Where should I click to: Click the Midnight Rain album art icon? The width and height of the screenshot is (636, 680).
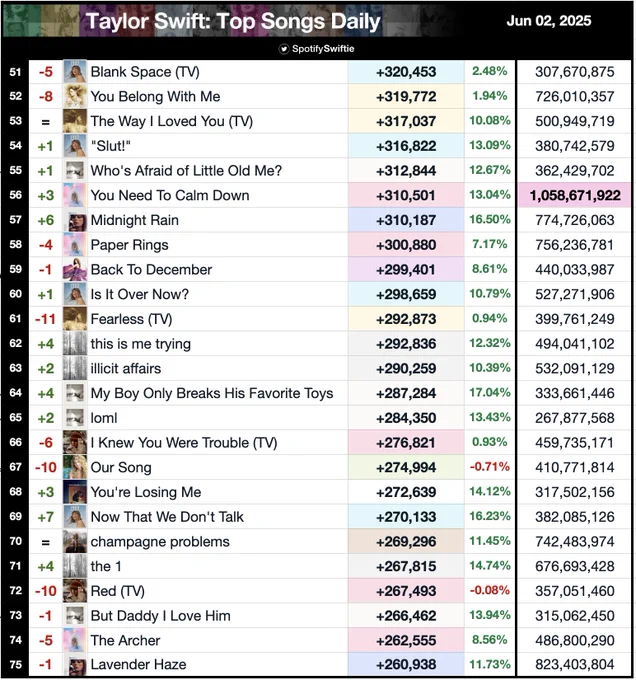[x=75, y=220]
